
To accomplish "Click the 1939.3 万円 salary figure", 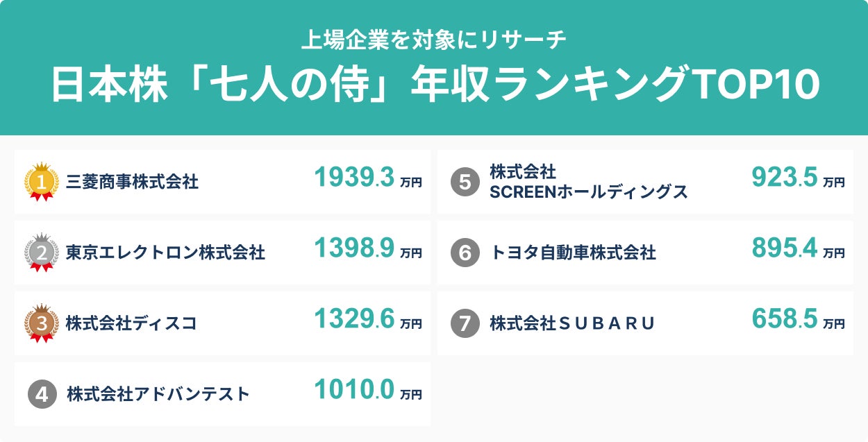I will (x=367, y=178).
